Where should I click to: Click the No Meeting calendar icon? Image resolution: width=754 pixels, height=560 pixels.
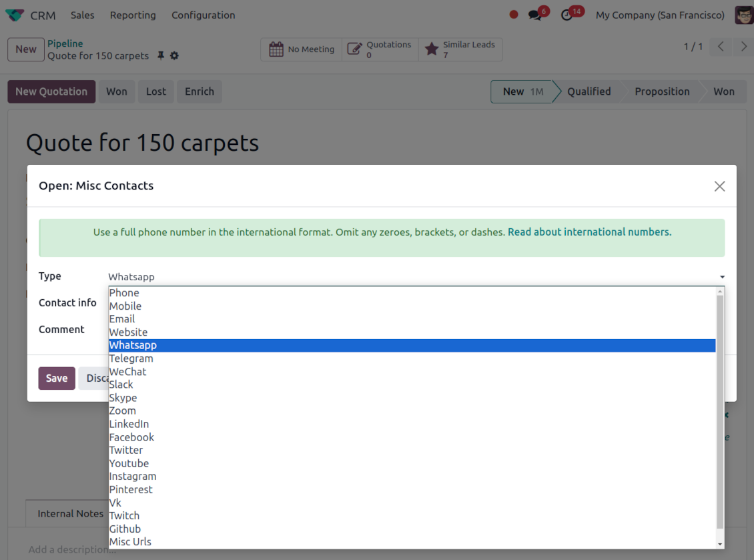coord(276,49)
